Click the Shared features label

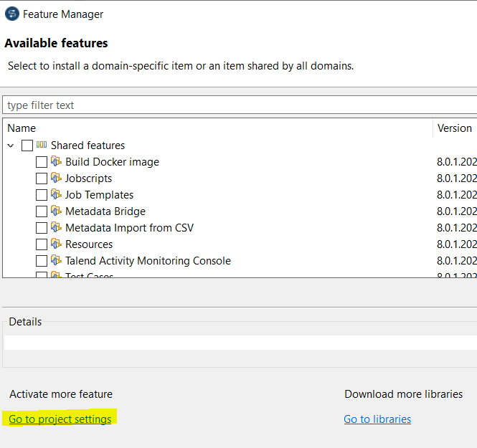(88, 146)
